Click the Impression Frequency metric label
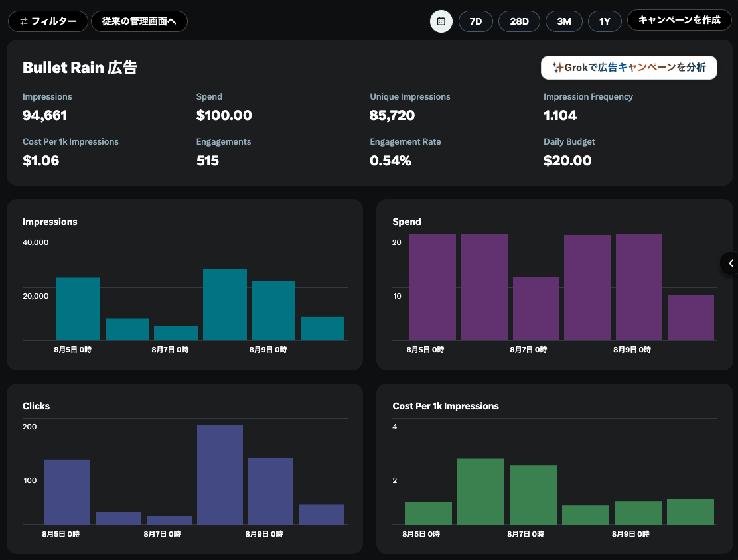The height and width of the screenshot is (560, 738). click(x=588, y=96)
